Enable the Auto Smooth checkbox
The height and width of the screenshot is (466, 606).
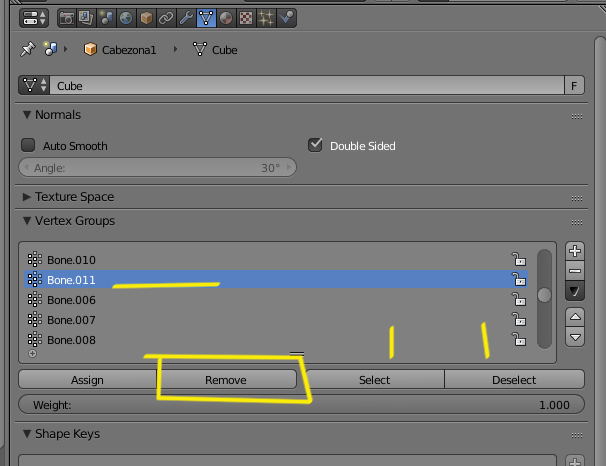tap(28, 145)
